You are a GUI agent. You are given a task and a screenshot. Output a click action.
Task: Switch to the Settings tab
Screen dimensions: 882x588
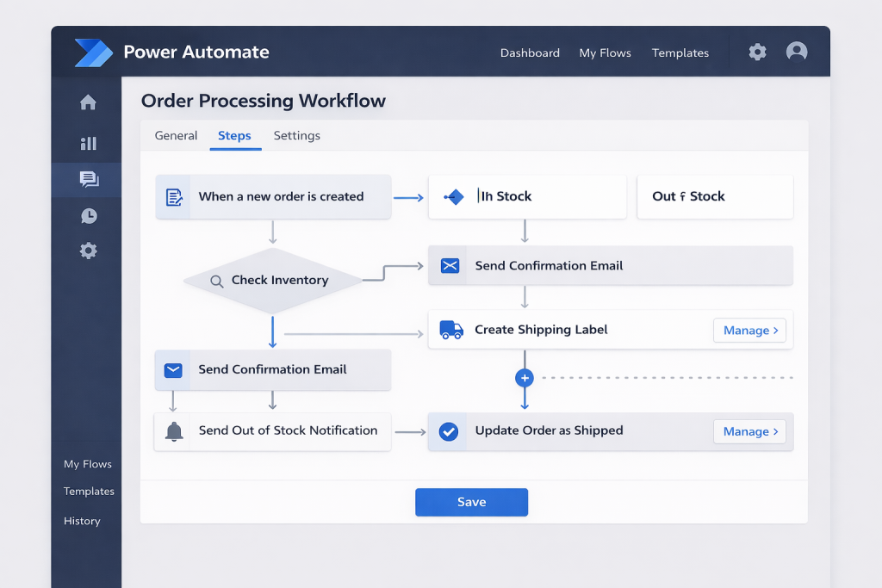[x=296, y=136]
